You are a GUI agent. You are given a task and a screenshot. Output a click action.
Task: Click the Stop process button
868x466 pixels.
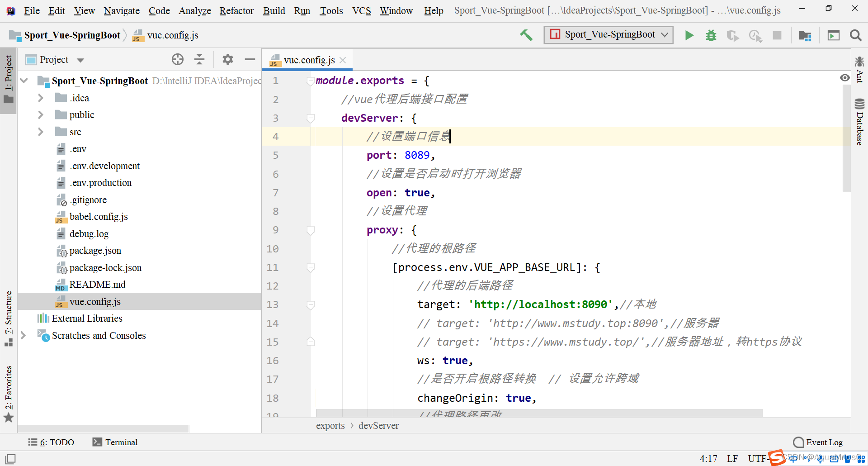point(777,35)
